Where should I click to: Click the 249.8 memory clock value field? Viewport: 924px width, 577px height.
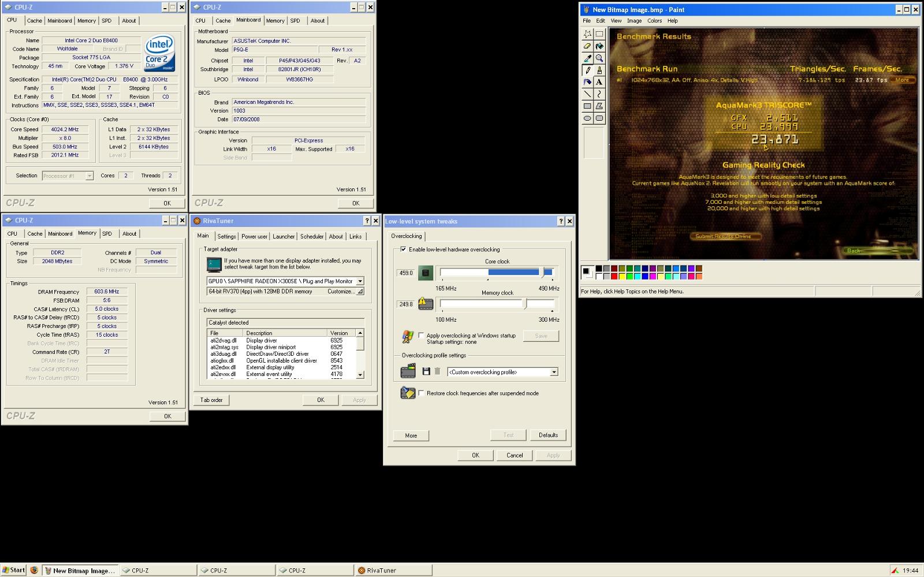point(406,304)
